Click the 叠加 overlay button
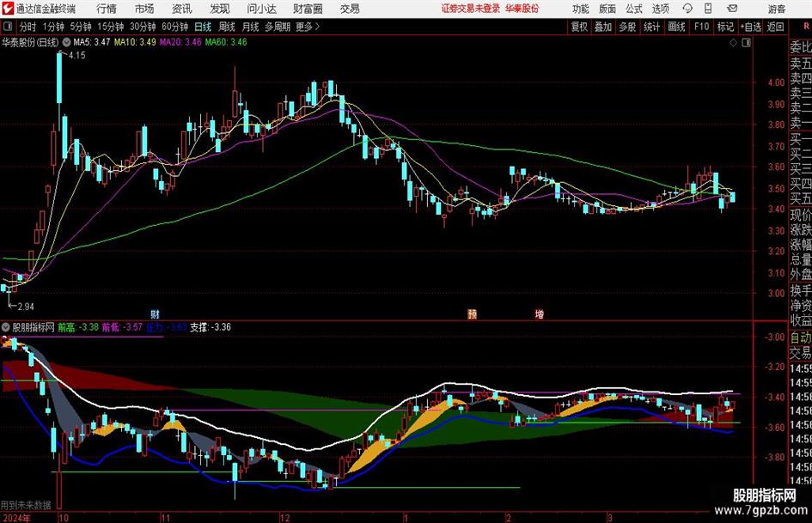This screenshot has height=523, width=812. click(x=603, y=27)
